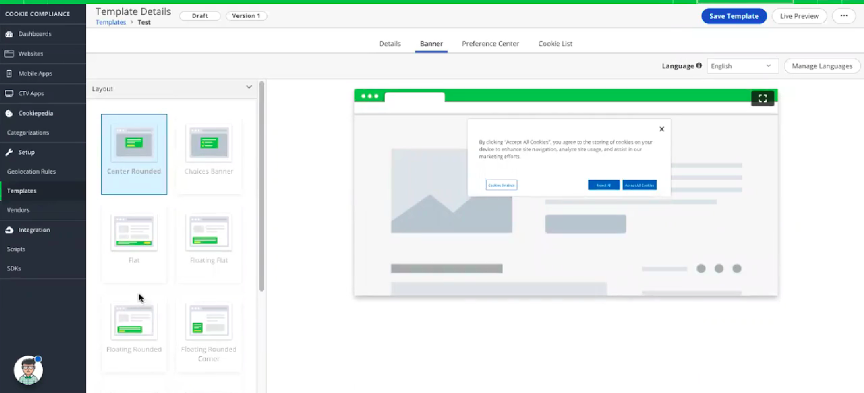
Task: Switch to the Cookie List tab
Action: click(555, 44)
